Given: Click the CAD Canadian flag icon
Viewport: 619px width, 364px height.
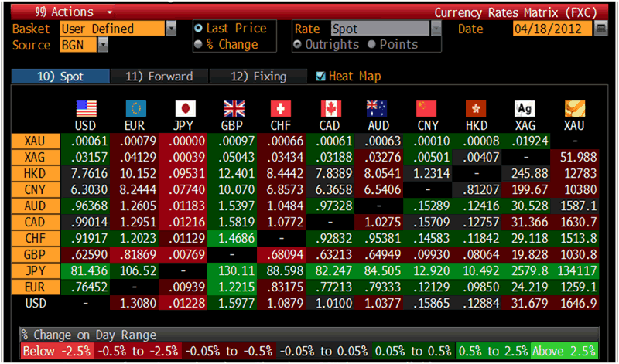Looking at the screenshot, I should pyautogui.click(x=331, y=109).
